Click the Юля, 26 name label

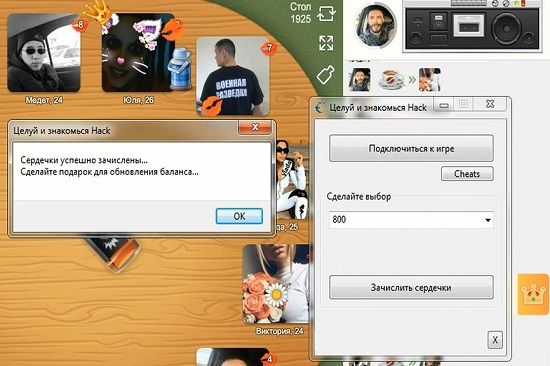[x=138, y=100]
